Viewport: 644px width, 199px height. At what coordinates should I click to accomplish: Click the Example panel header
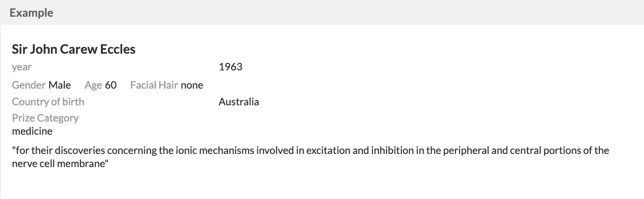coord(322,13)
